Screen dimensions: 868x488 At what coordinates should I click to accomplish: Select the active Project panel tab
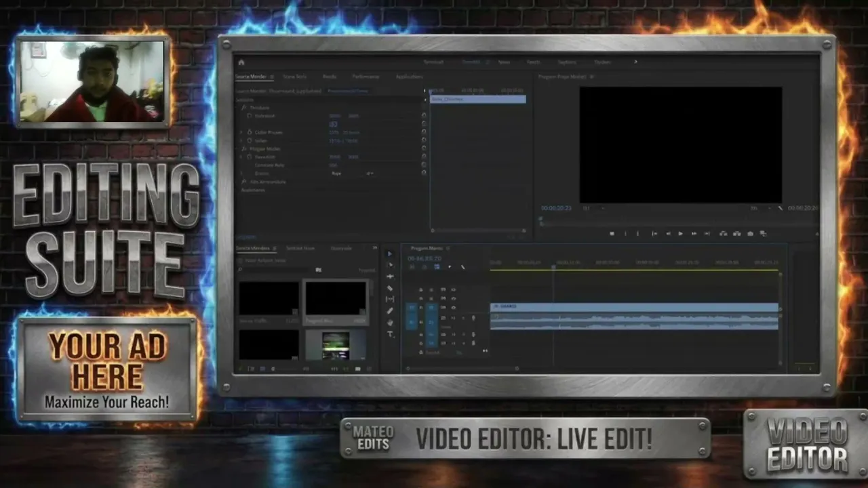click(x=252, y=249)
